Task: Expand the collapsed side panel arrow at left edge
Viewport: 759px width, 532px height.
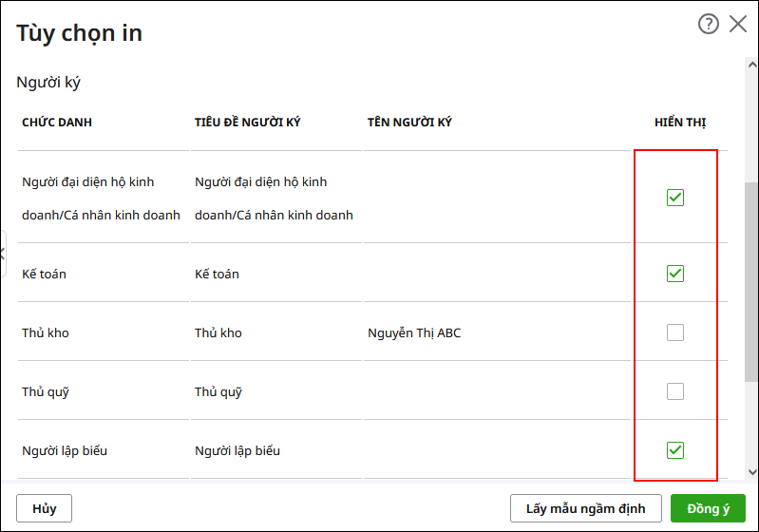Action: coord(3,253)
